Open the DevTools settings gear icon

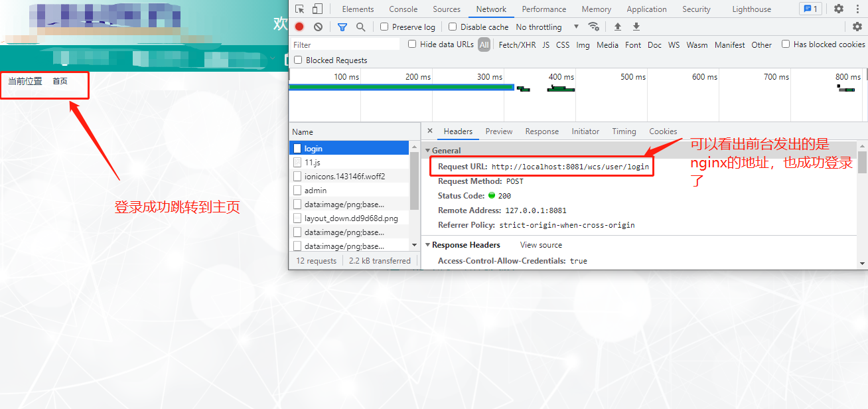coord(839,9)
